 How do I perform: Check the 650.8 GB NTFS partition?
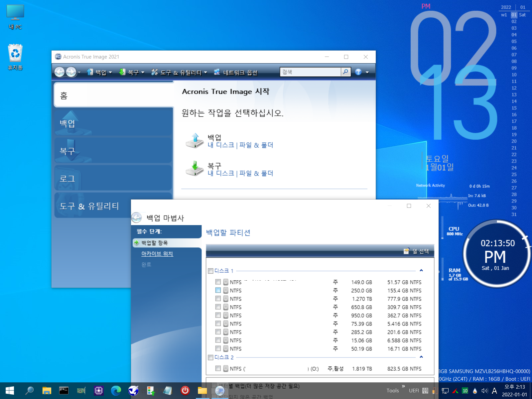click(218, 307)
